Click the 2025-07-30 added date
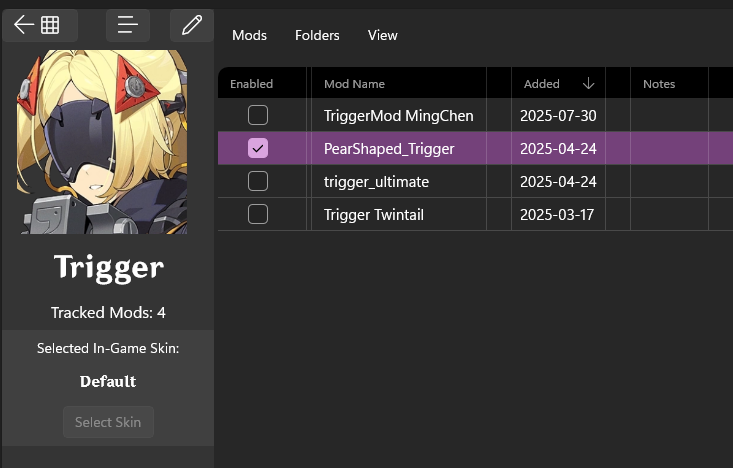The height and width of the screenshot is (468, 733). coord(558,115)
